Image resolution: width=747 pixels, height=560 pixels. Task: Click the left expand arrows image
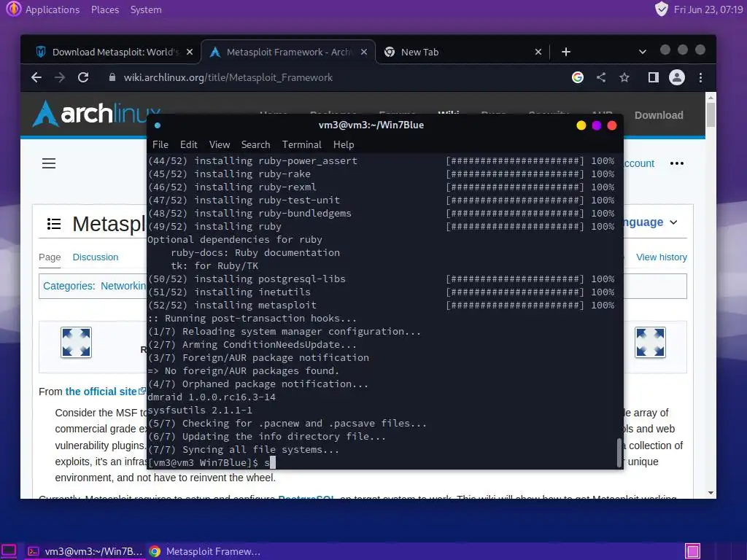tap(76, 343)
